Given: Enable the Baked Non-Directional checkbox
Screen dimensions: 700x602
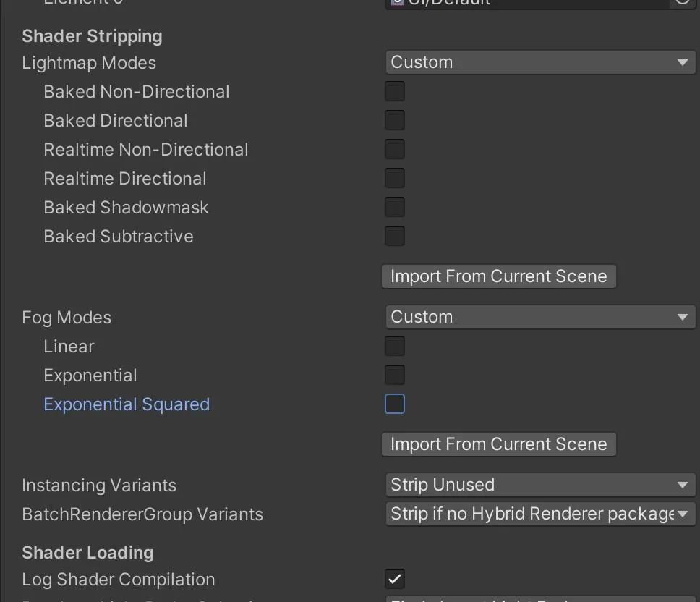Looking at the screenshot, I should pos(395,92).
